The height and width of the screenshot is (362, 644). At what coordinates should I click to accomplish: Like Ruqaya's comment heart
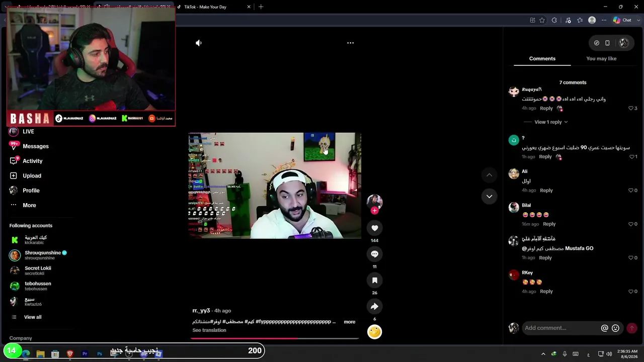pos(631,109)
